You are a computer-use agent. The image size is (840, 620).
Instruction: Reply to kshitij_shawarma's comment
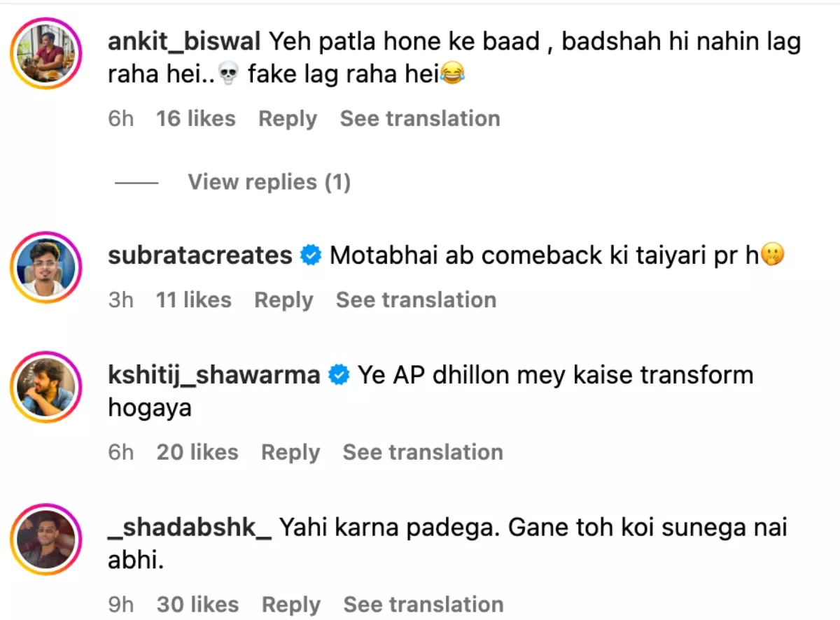[x=290, y=453]
